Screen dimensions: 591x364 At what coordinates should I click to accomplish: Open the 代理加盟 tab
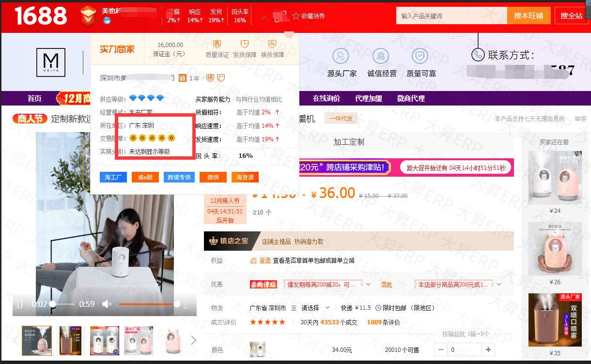tap(369, 98)
